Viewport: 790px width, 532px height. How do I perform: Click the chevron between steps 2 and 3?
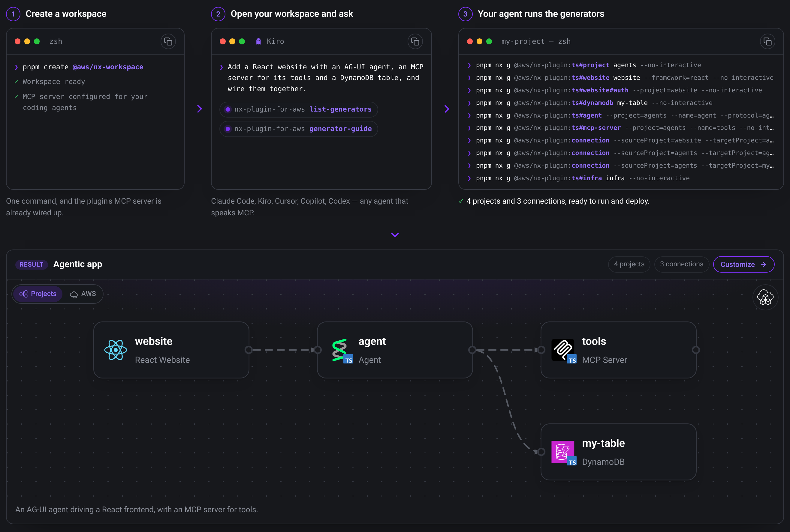pos(447,109)
